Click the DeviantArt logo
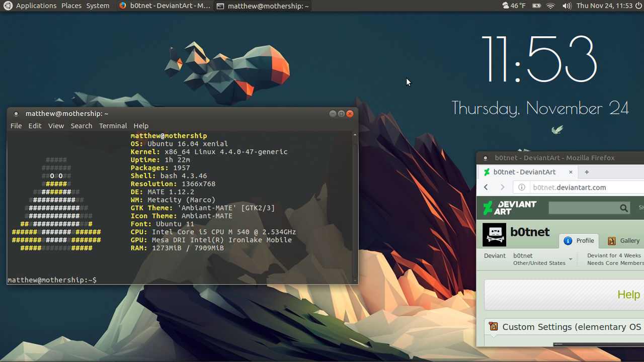644x362 pixels. tap(510, 208)
